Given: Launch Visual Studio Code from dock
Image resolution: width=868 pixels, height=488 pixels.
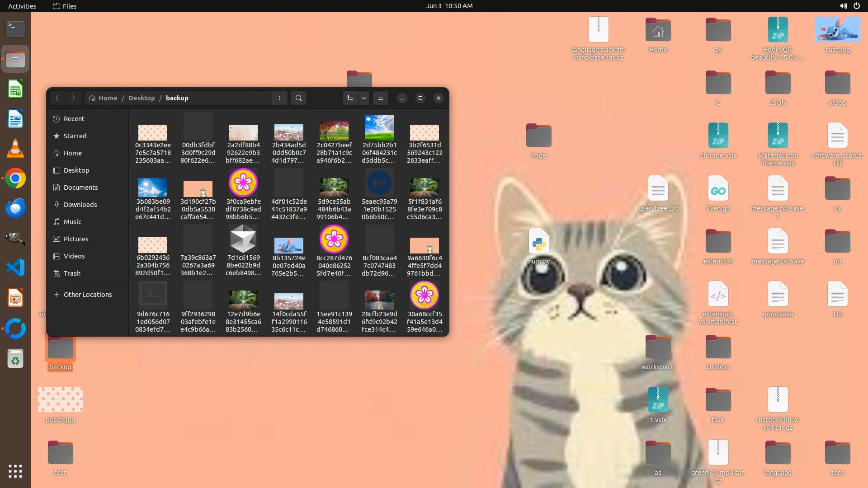Looking at the screenshot, I should tap(15, 268).
